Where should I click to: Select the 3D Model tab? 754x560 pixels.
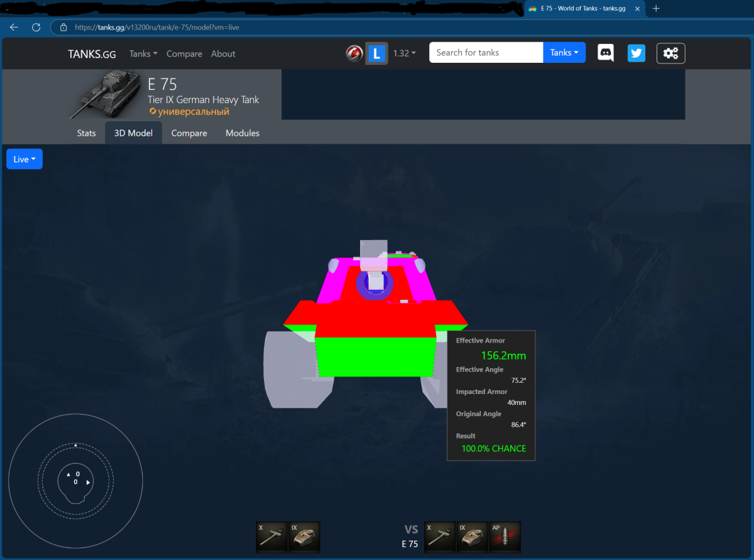tap(133, 133)
